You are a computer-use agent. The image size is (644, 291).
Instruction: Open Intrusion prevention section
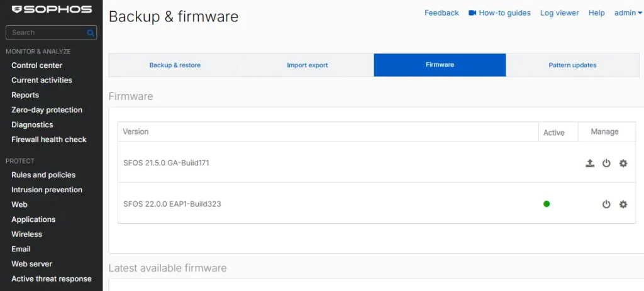tap(47, 190)
